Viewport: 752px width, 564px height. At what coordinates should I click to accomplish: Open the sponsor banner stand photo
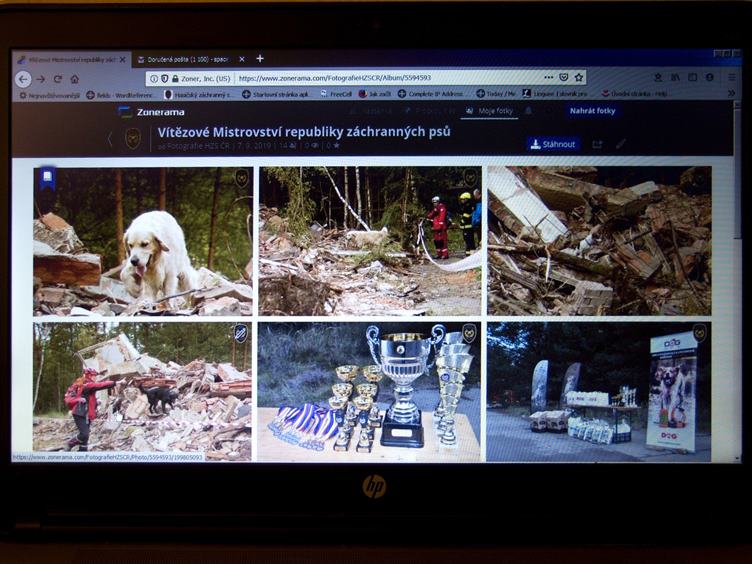coord(599,392)
